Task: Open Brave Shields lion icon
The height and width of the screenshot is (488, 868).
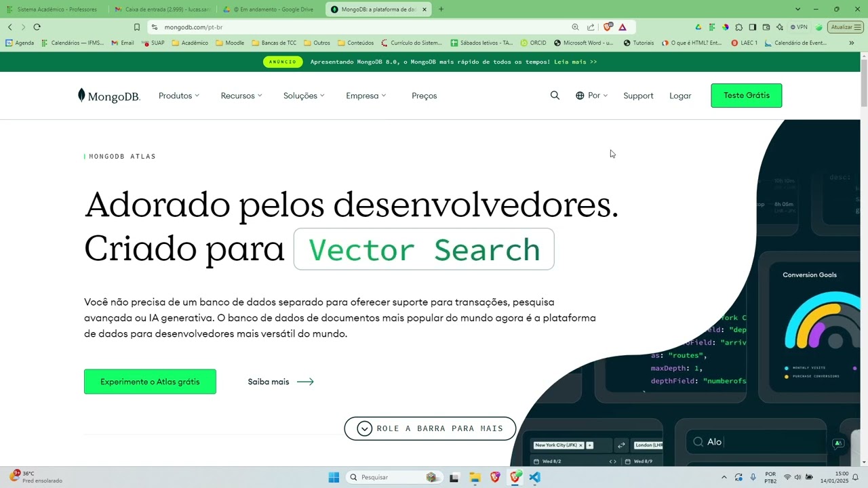Action: pyautogui.click(x=608, y=27)
